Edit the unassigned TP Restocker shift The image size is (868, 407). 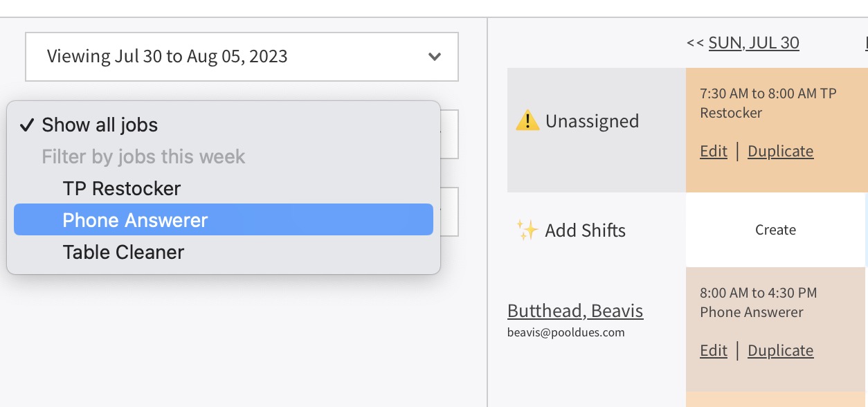point(714,152)
